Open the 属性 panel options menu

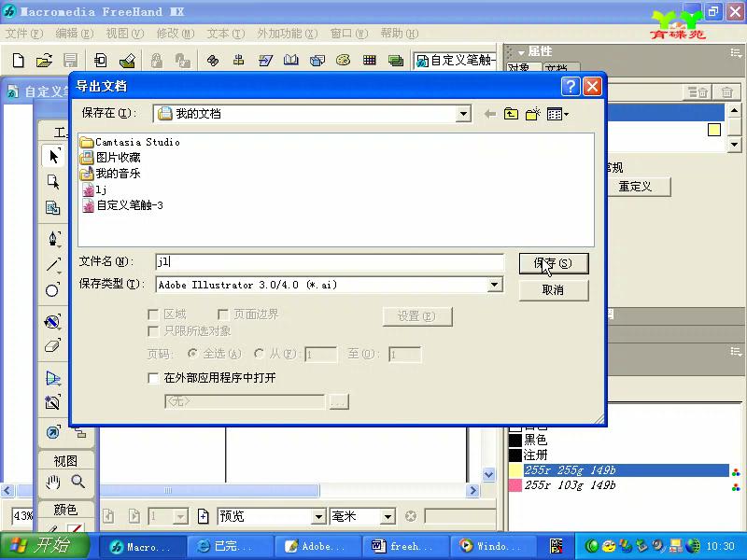point(736,53)
